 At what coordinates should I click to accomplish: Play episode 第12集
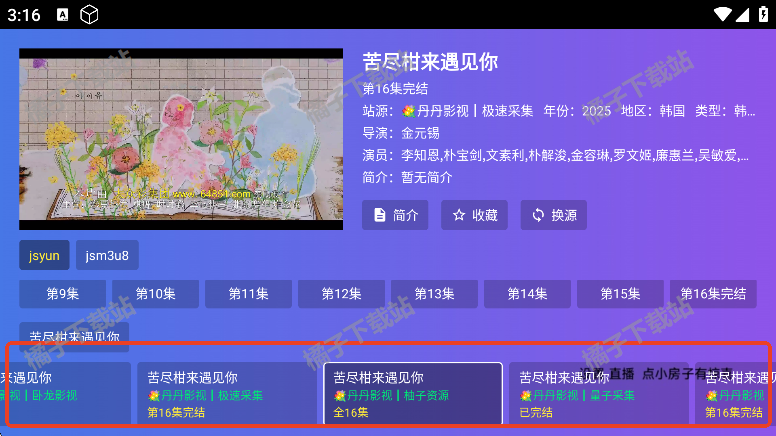pyautogui.click(x=341, y=294)
